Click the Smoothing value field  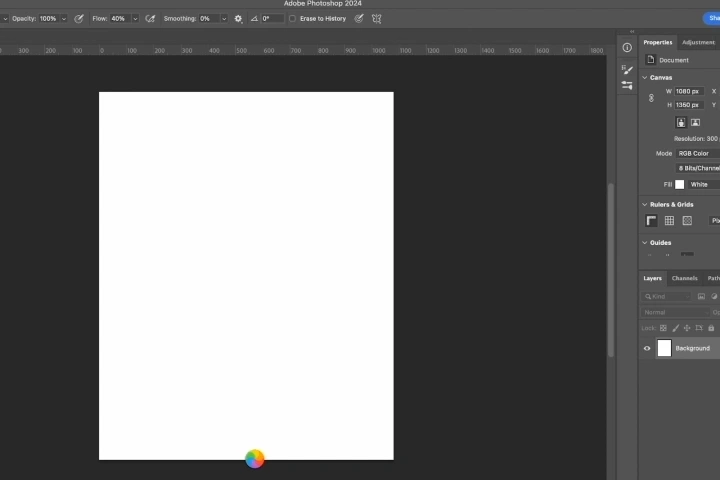click(209, 19)
